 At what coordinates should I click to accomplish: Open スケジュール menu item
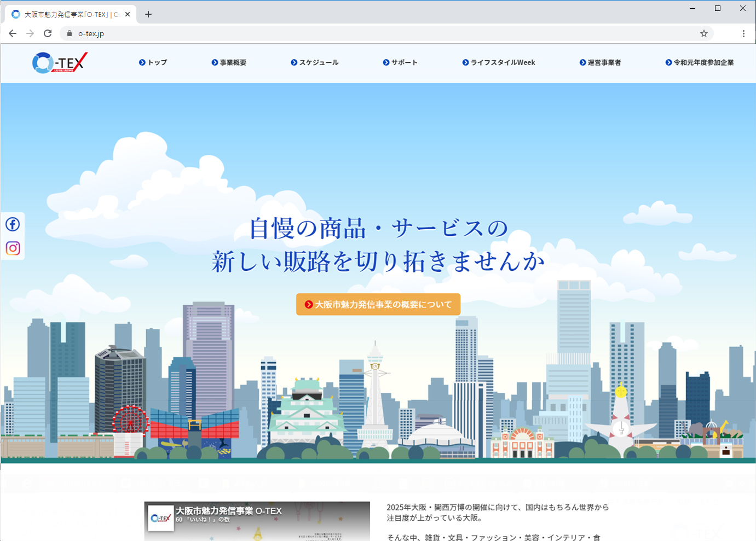point(315,62)
